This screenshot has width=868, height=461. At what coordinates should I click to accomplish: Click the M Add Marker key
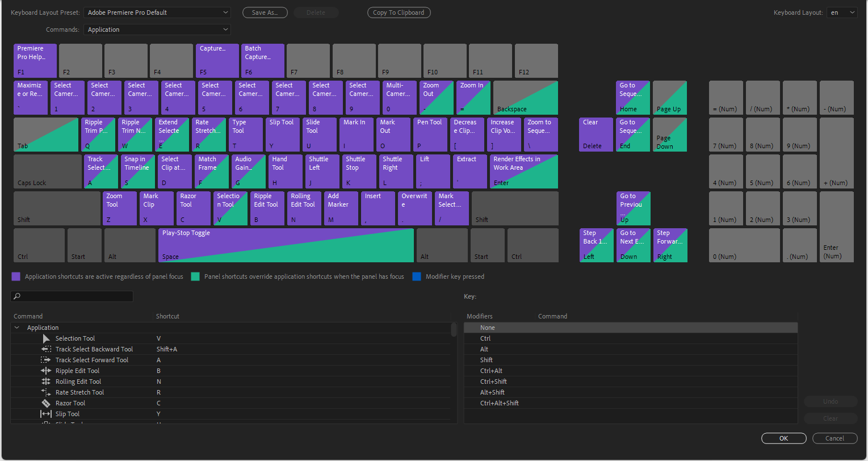(x=341, y=208)
